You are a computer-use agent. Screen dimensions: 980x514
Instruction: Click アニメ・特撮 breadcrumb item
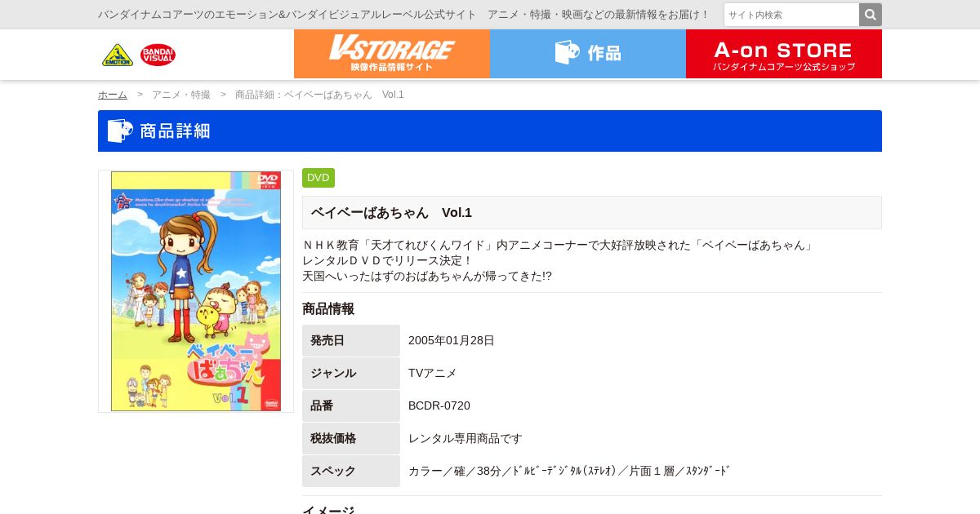pos(181,95)
